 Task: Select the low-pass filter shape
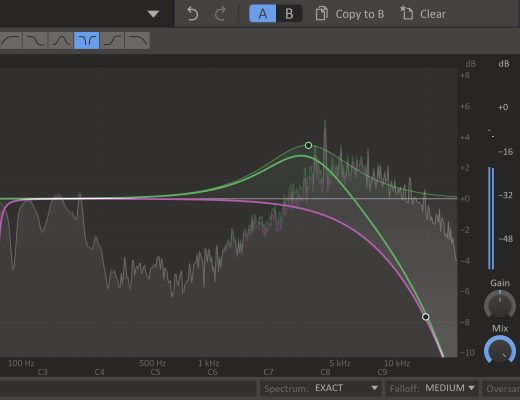click(137, 41)
